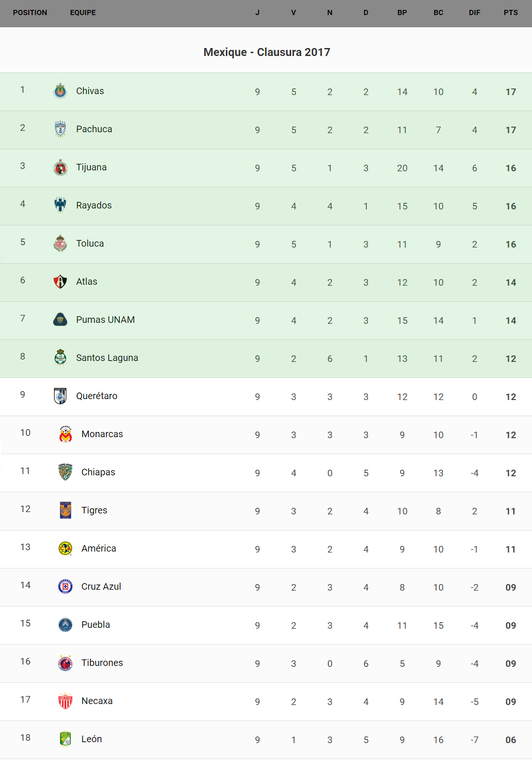Click the Pumas UNAM logo
The width and height of the screenshot is (532, 761).
[x=60, y=320]
